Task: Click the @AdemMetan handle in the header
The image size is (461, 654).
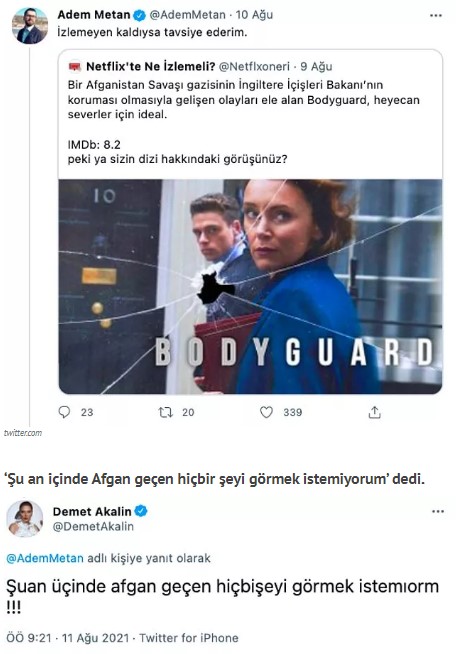Action: (188, 15)
